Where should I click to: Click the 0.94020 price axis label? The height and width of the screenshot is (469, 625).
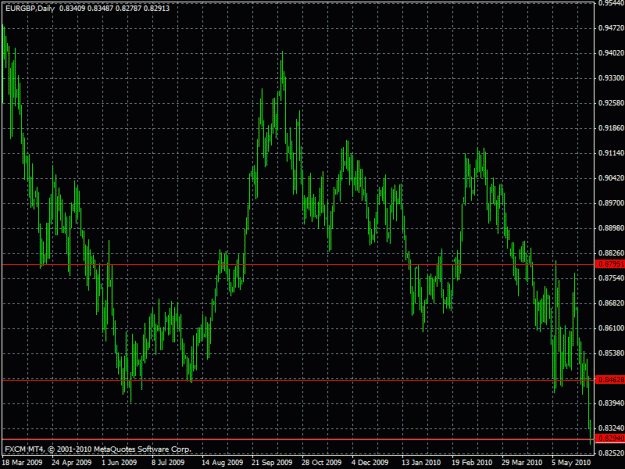click(611, 53)
